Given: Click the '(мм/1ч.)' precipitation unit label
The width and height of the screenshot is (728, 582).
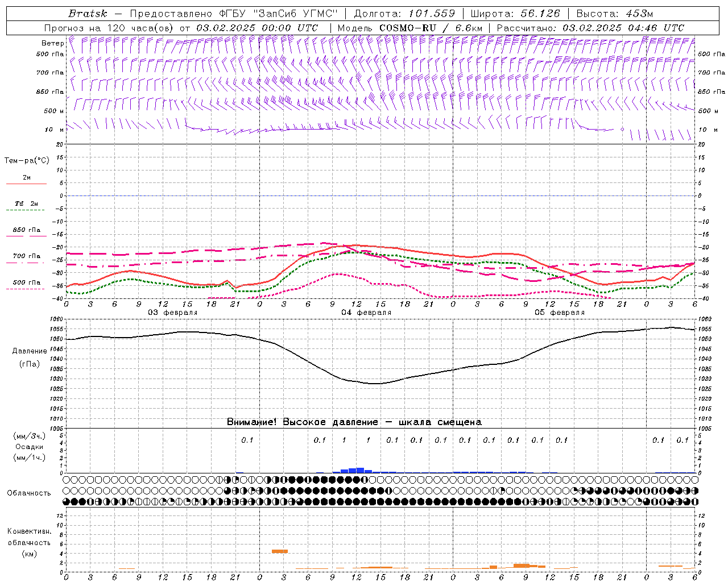Looking at the screenshot, I should (x=29, y=458).
